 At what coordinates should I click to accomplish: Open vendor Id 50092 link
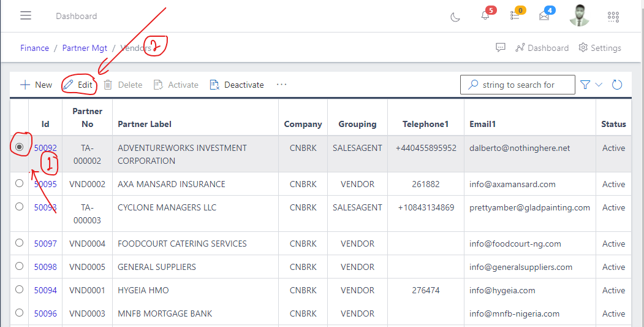[x=45, y=148]
